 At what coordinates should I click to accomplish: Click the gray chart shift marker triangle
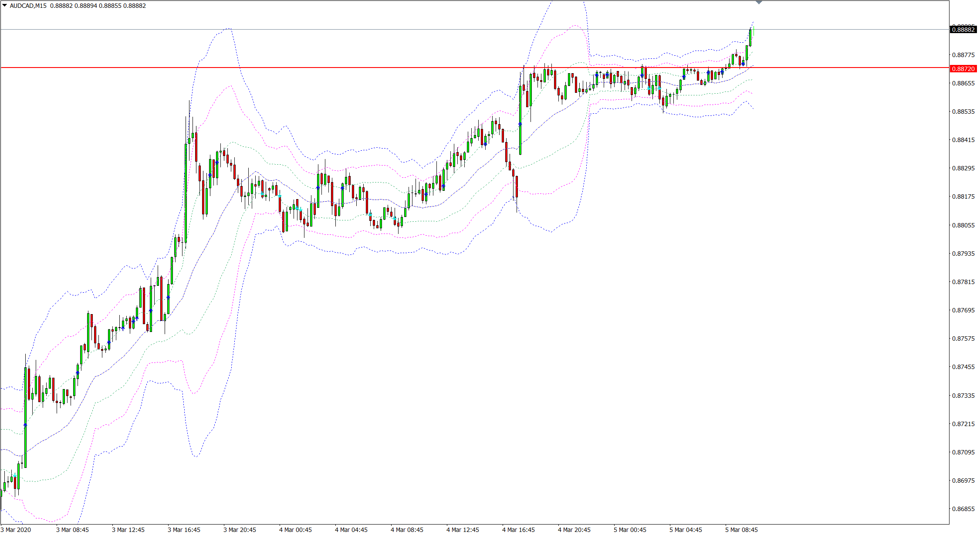click(x=759, y=3)
